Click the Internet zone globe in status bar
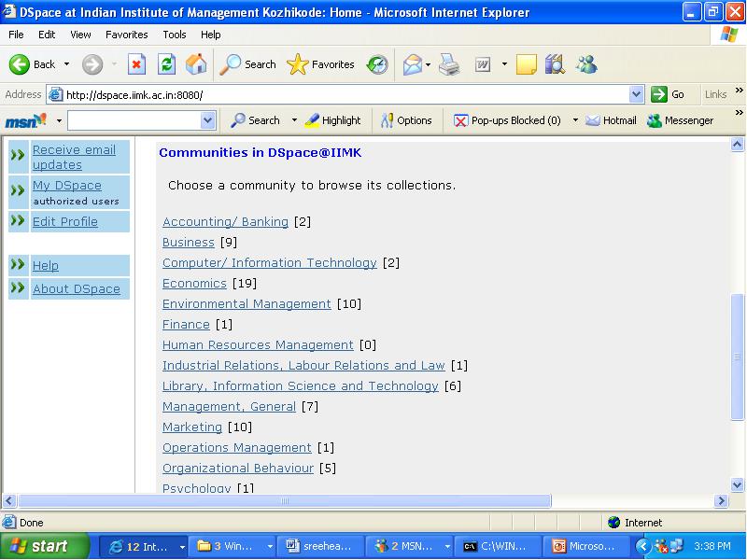Viewport: 747px width, 560px height. 614,523
